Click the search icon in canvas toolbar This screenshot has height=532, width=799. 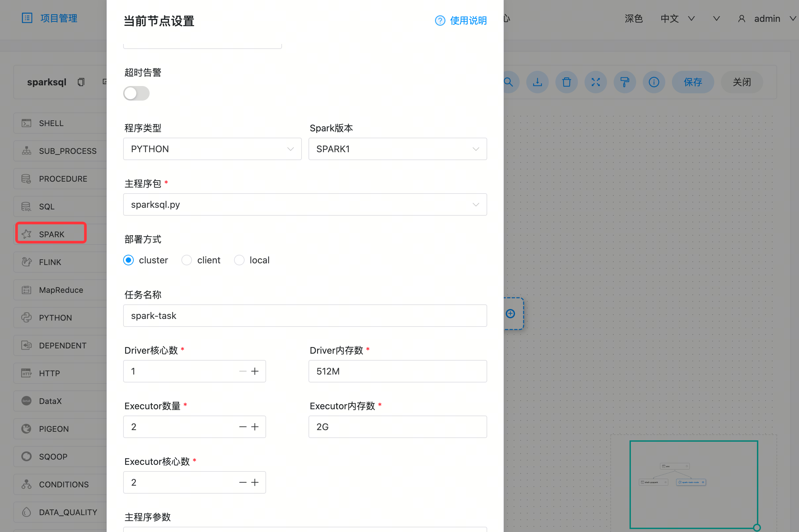click(x=508, y=82)
